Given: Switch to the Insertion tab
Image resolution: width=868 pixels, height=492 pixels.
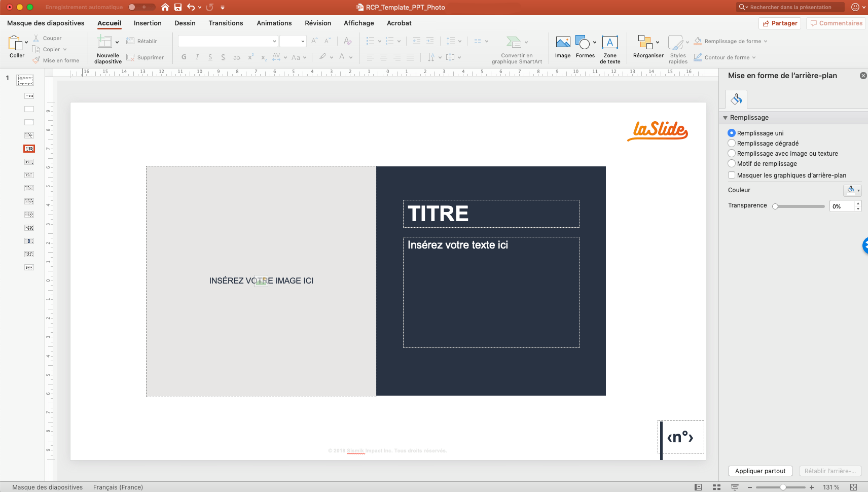Looking at the screenshot, I should tap(148, 23).
